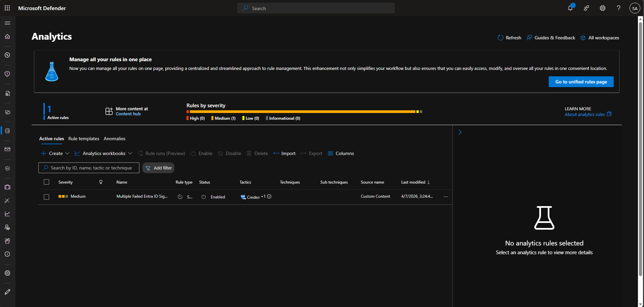644x307 pixels.
Task: Toggle the left navigation hamburger menu
Action: (x=7, y=23)
